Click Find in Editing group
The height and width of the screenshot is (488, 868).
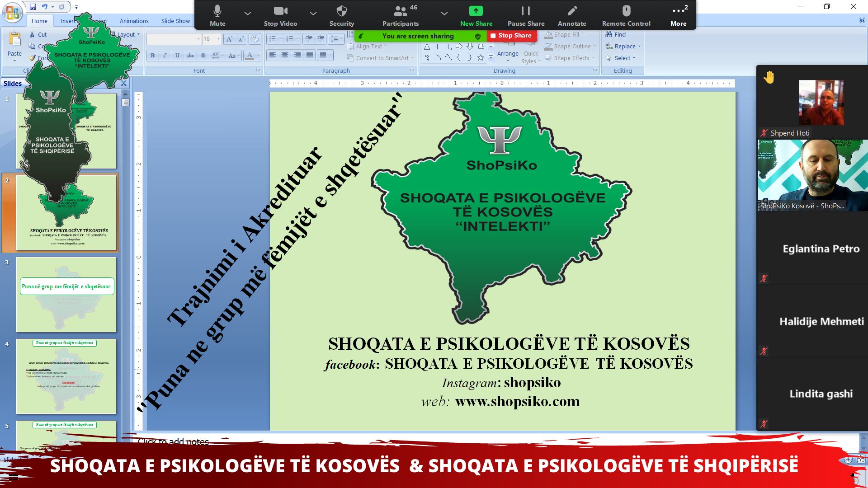point(615,34)
